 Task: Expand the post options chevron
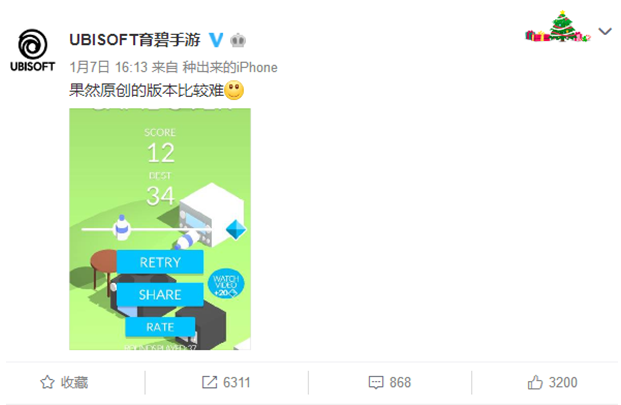(605, 31)
